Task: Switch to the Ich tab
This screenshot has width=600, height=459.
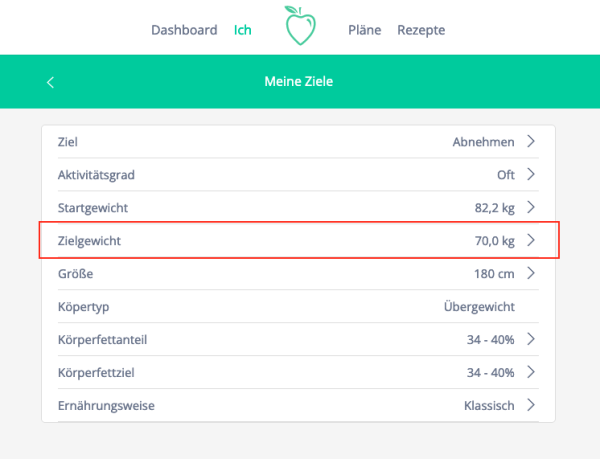Action: pyautogui.click(x=242, y=30)
